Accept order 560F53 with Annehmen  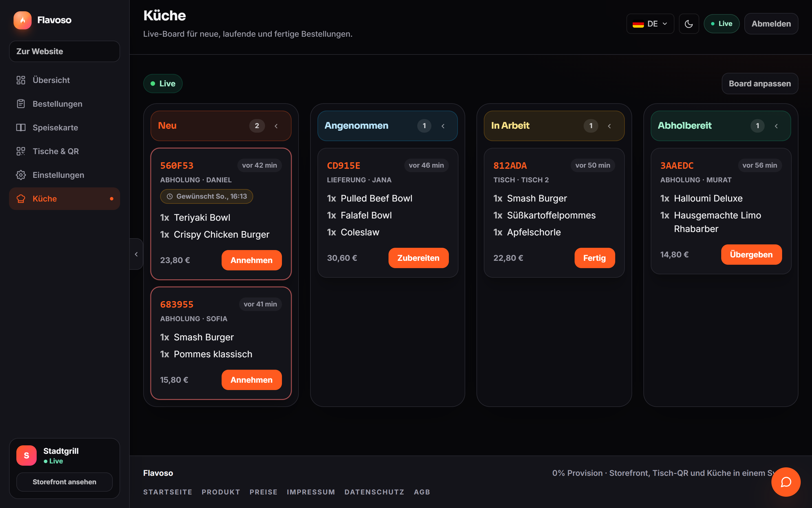pyautogui.click(x=251, y=260)
